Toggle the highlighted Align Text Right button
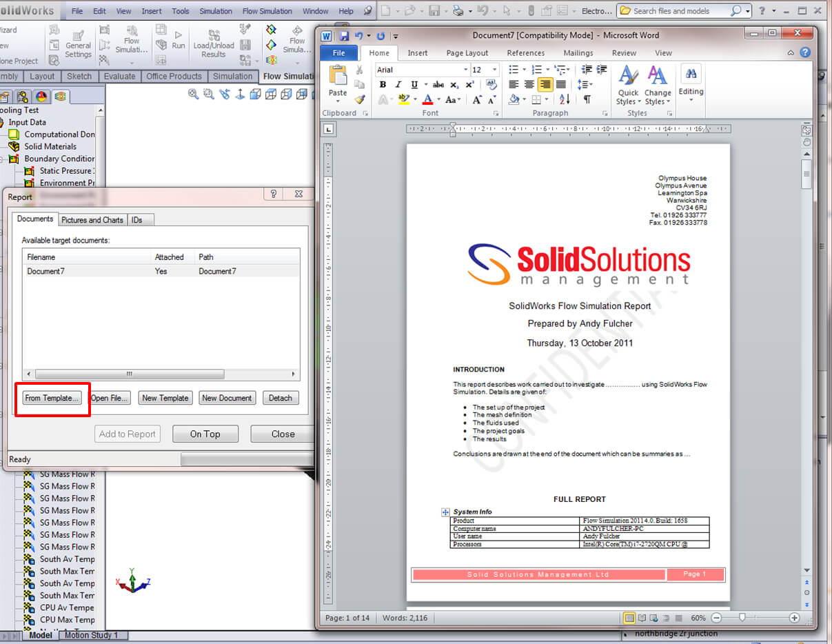Image resolution: width=832 pixels, height=644 pixels. point(545,85)
